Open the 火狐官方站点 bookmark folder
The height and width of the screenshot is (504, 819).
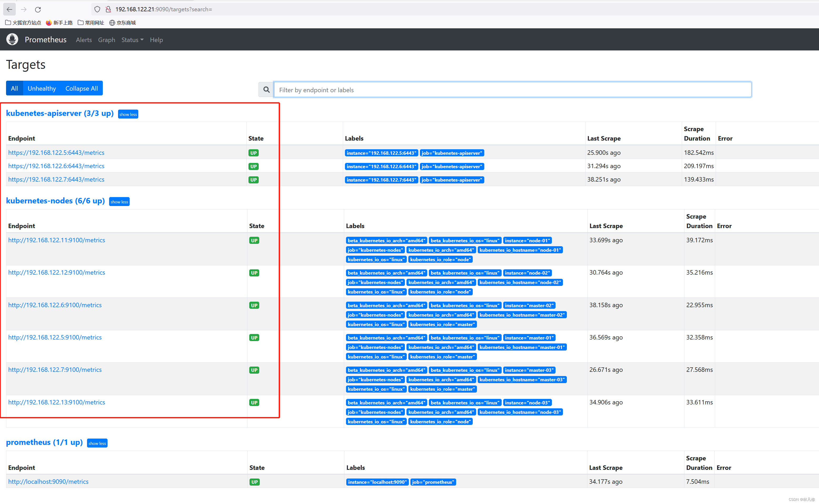(x=23, y=23)
